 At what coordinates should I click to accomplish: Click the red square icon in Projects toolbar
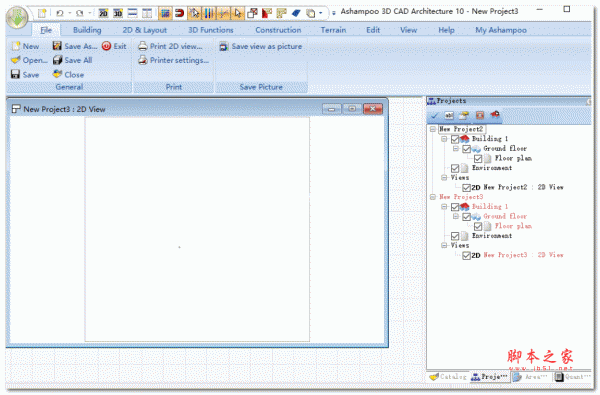coord(480,115)
